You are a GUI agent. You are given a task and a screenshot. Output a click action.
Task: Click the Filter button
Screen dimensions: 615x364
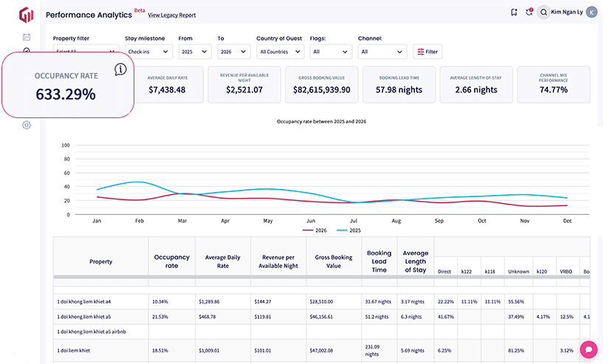point(427,52)
